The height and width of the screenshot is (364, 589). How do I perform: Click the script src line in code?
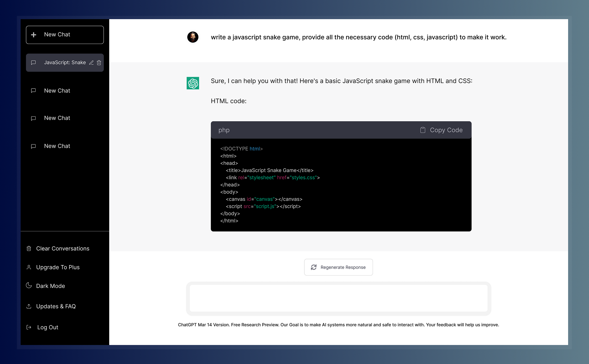coord(263,206)
